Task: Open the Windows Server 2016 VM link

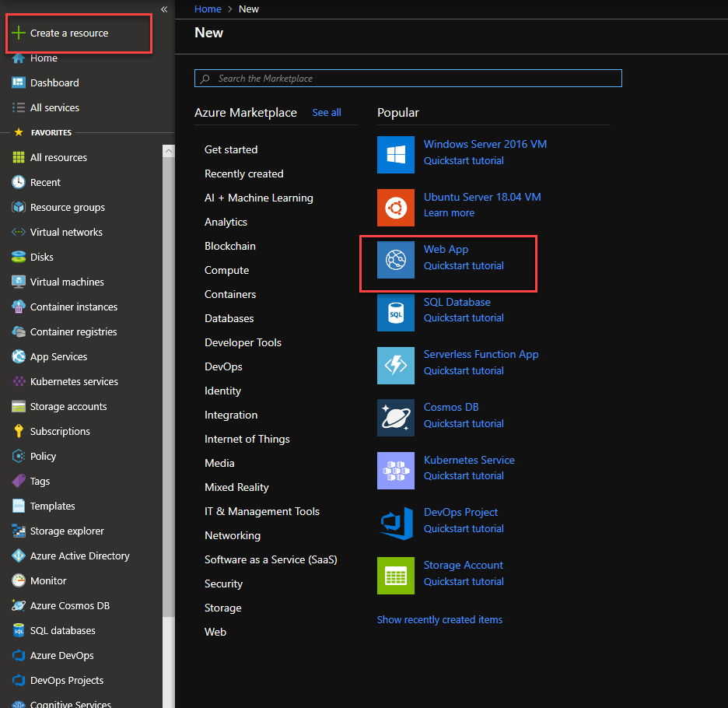Action: click(x=485, y=144)
